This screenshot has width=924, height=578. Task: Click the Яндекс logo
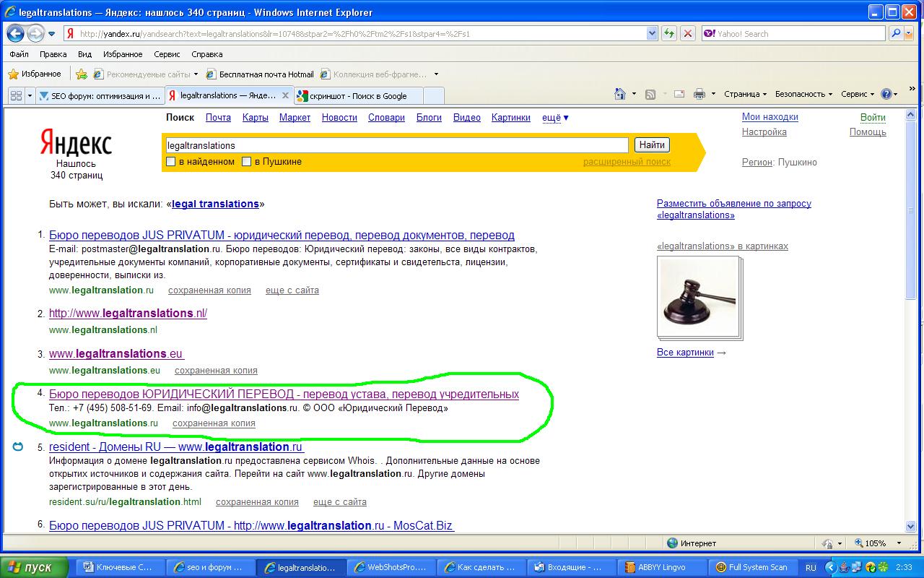pyautogui.click(x=76, y=143)
